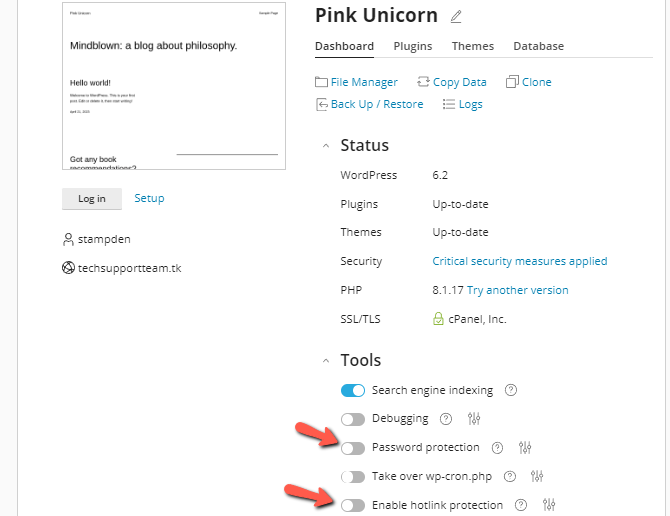Image resolution: width=670 pixels, height=516 pixels.
Task: Click hotlink protection settings sliders icon
Action: coord(548,505)
